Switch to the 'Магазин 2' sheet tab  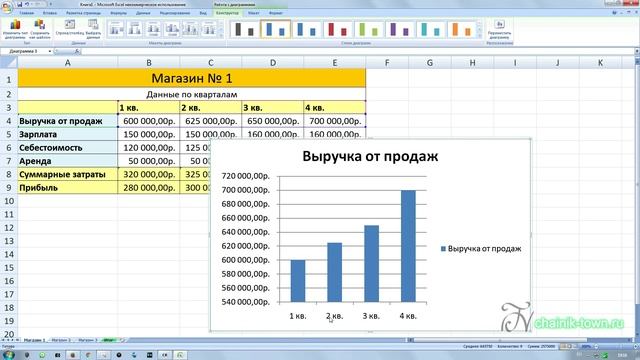click(61, 340)
